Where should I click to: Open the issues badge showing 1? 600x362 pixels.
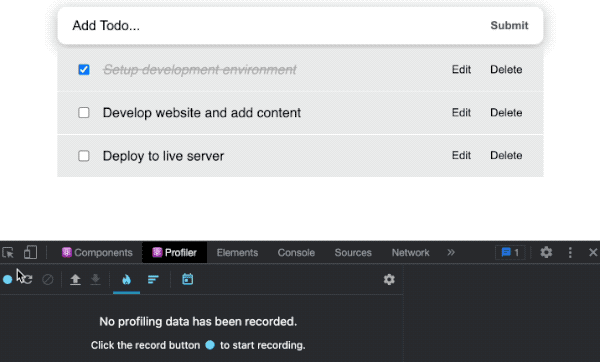pos(510,253)
